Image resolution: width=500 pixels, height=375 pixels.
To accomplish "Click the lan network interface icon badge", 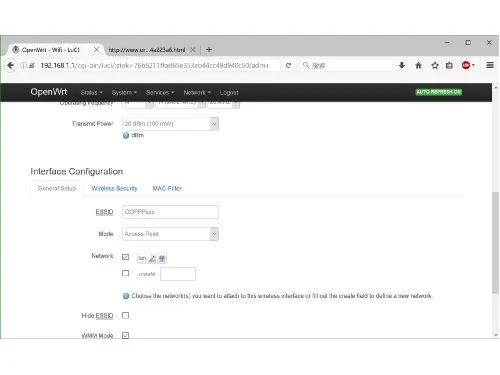I will (152, 258).
